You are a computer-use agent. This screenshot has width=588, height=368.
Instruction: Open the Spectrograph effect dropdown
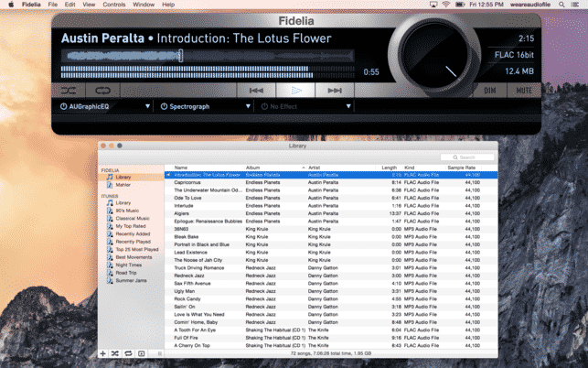click(248, 106)
